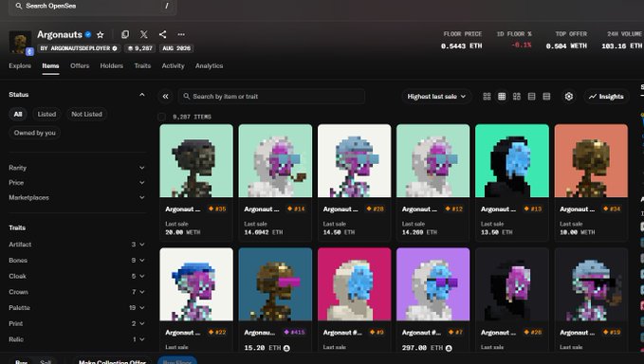Viewport: 644px width, 364px height.
Task: Click the 0.504 WETH top offer
Action: tap(566, 45)
